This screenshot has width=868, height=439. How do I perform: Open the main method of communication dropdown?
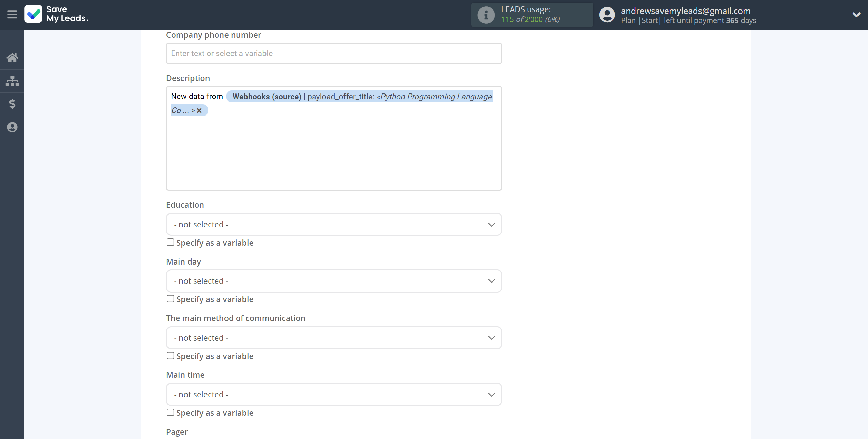(x=334, y=338)
